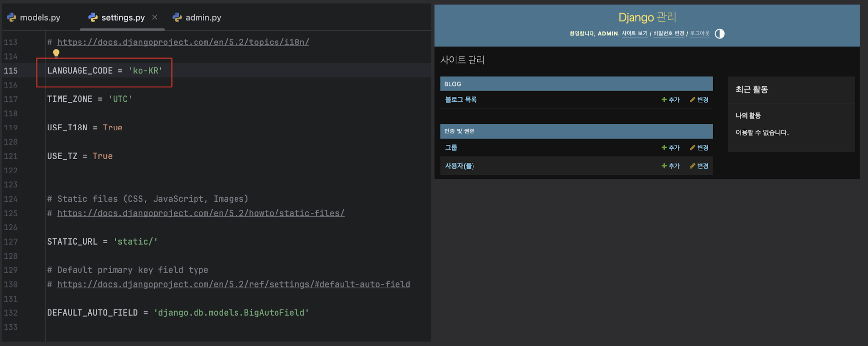Click the USE_TZ = True line

point(80,156)
